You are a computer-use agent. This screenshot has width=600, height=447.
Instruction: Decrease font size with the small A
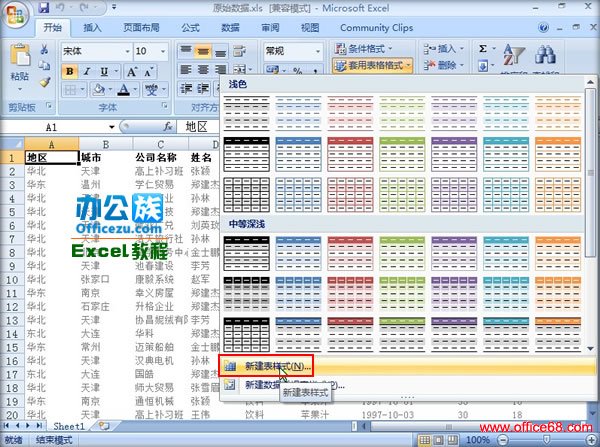[148, 72]
